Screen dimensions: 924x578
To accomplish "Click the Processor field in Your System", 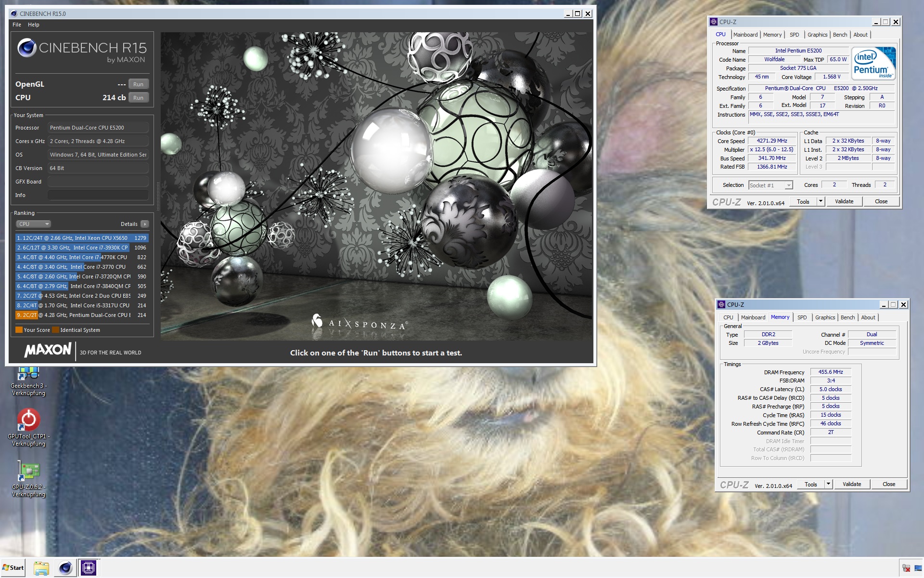I will (98, 128).
